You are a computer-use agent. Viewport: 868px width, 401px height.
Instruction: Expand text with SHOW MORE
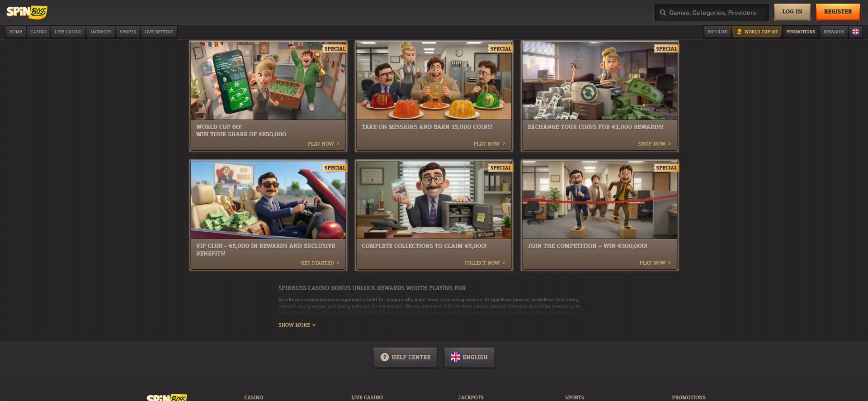(x=297, y=325)
